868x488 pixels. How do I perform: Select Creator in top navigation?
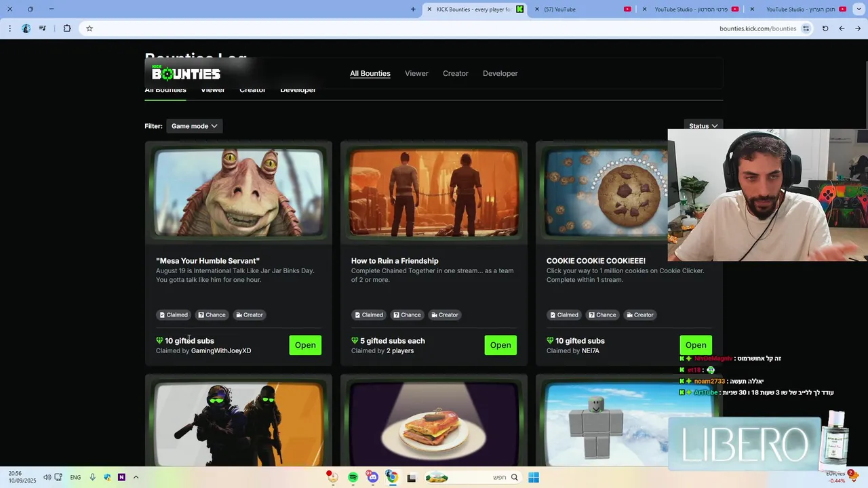[x=456, y=73]
